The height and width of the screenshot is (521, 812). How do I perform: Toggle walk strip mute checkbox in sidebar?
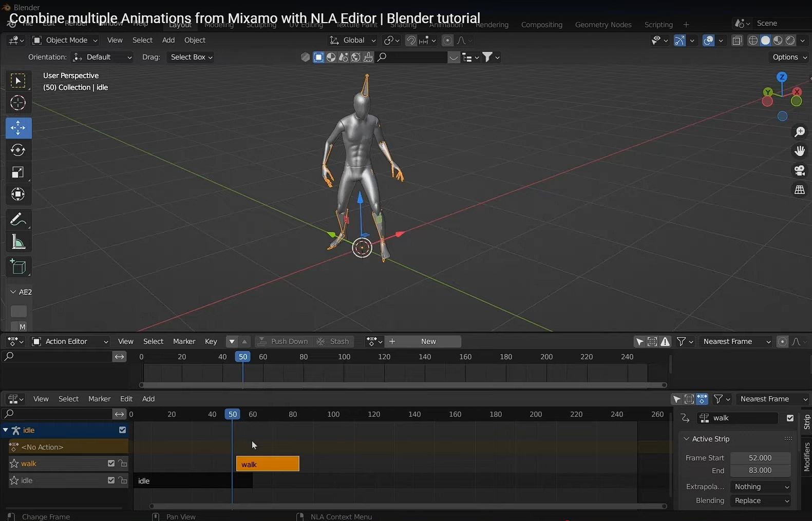(x=790, y=418)
